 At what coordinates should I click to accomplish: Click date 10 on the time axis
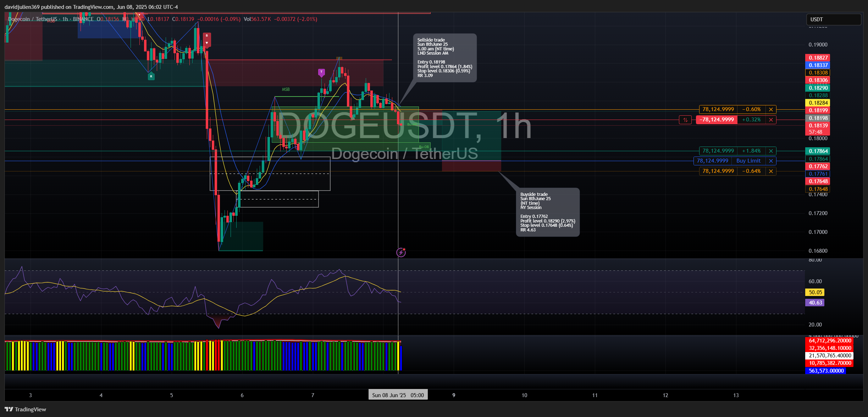coord(524,395)
